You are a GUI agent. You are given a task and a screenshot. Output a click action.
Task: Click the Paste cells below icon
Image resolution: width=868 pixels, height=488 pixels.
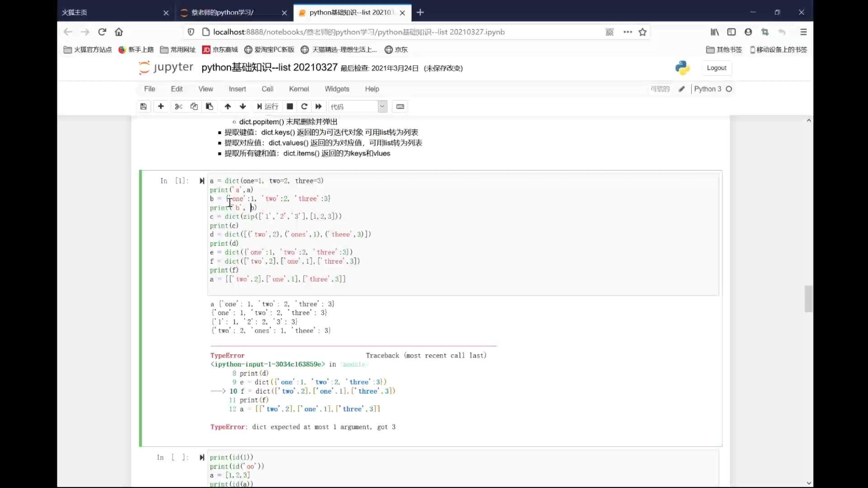pyautogui.click(x=209, y=106)
